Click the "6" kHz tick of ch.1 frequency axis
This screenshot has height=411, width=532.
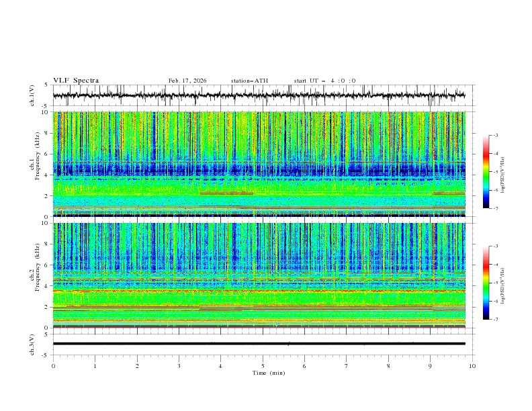pos(47,154)
